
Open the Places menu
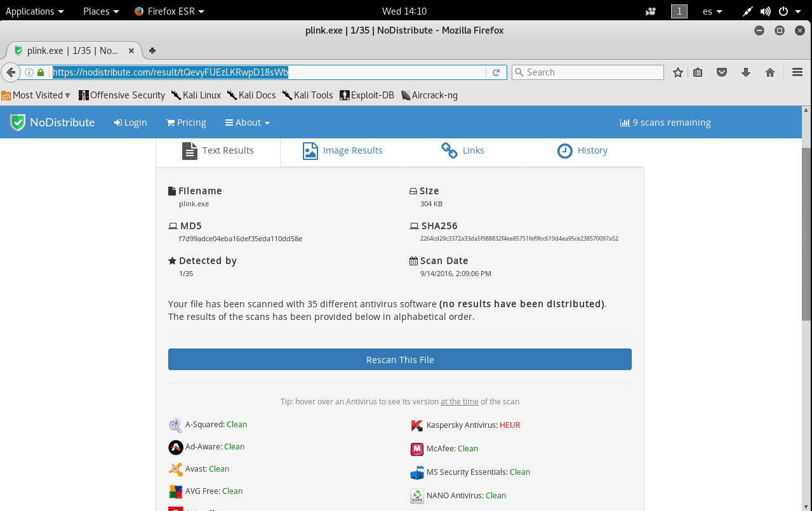point(102,11)
